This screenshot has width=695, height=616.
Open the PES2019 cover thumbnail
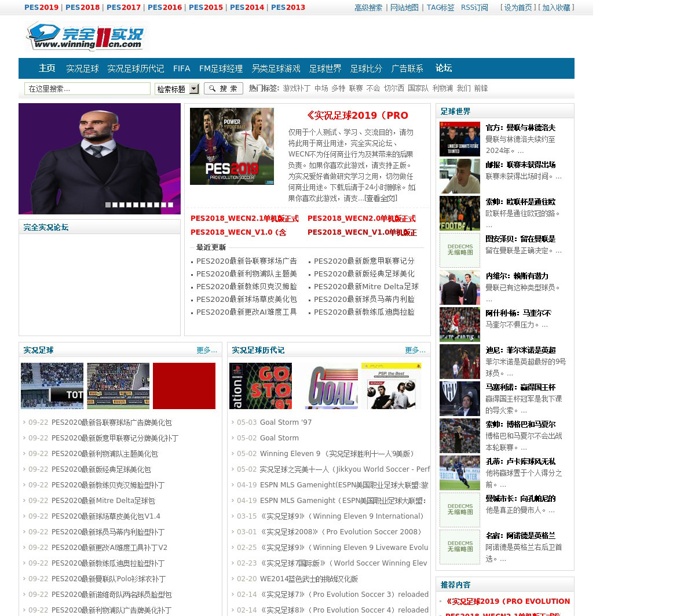232,146
